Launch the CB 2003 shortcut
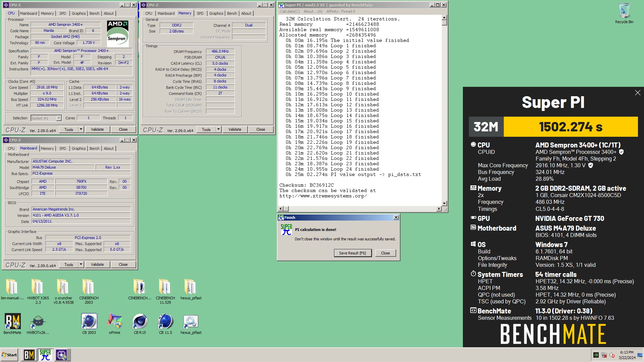 [89, 324]
